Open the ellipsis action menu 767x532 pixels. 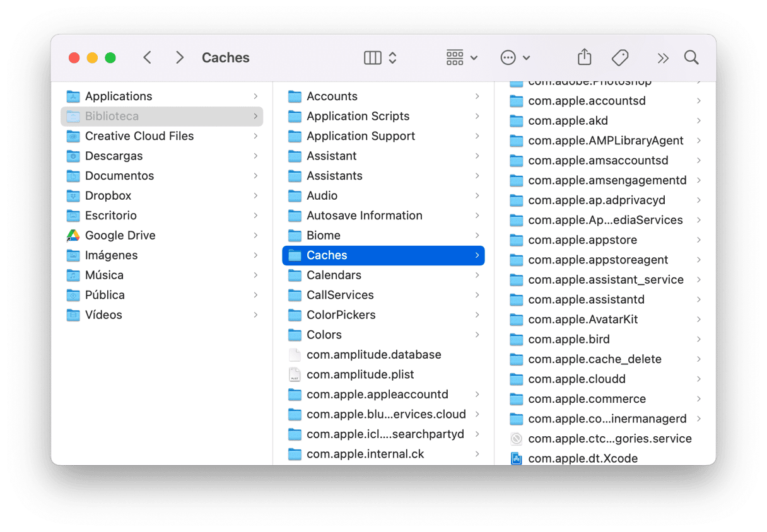tap(515, 58)
